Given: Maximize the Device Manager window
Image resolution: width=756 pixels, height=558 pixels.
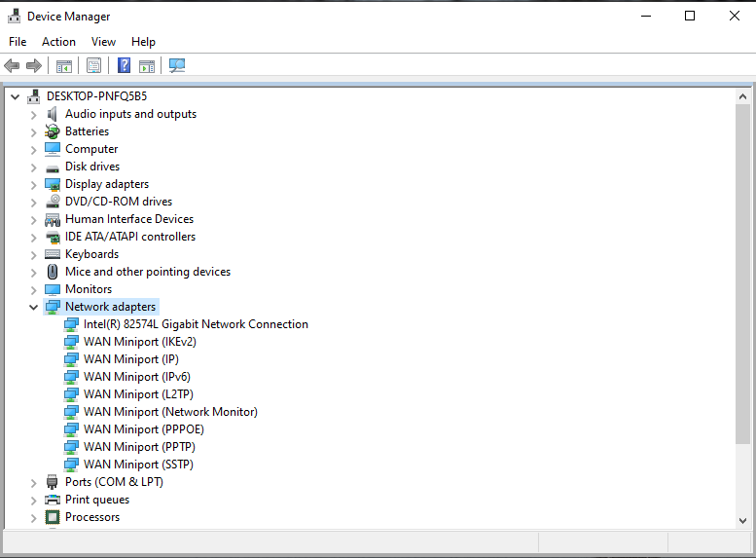Looking at the screenshot, I should (690, 16).
